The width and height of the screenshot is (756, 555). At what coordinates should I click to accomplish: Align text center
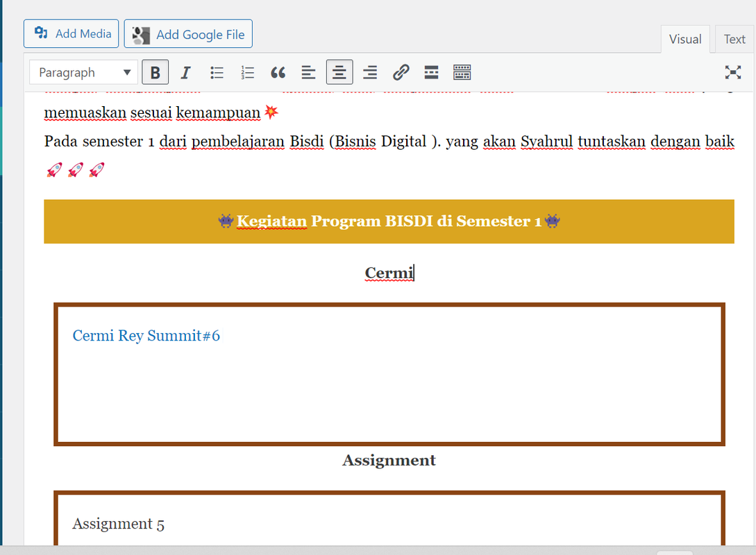(x=339, y=73)
